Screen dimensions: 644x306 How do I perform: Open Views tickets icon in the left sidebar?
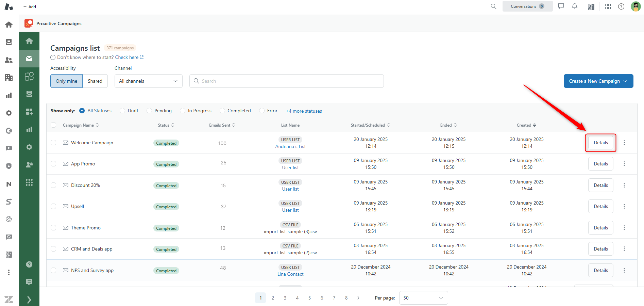[9, 42]
